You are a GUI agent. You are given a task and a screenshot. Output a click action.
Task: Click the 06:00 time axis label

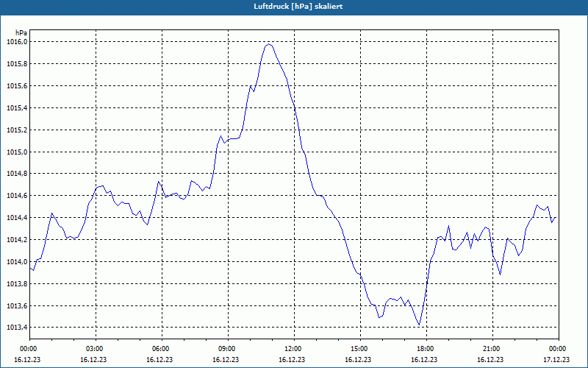162,349
